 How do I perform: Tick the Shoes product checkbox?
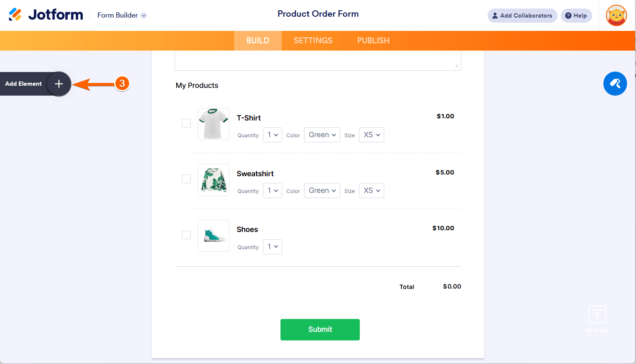186,235
